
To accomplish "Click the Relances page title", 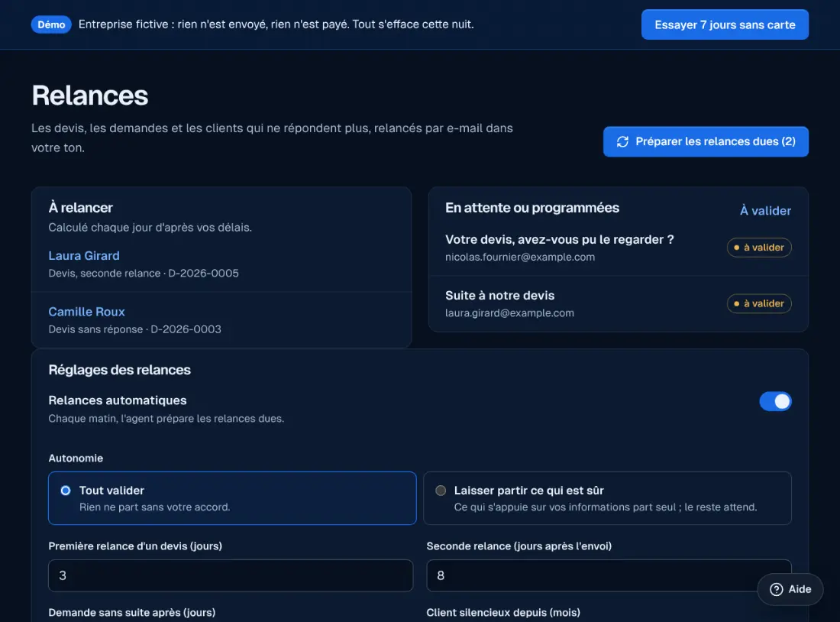I will point(90,96).
